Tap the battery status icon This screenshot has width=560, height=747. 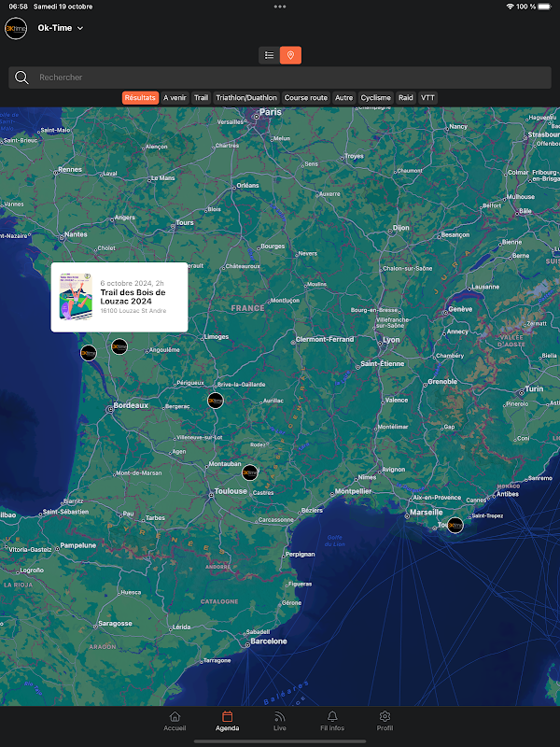click(545, 7)
